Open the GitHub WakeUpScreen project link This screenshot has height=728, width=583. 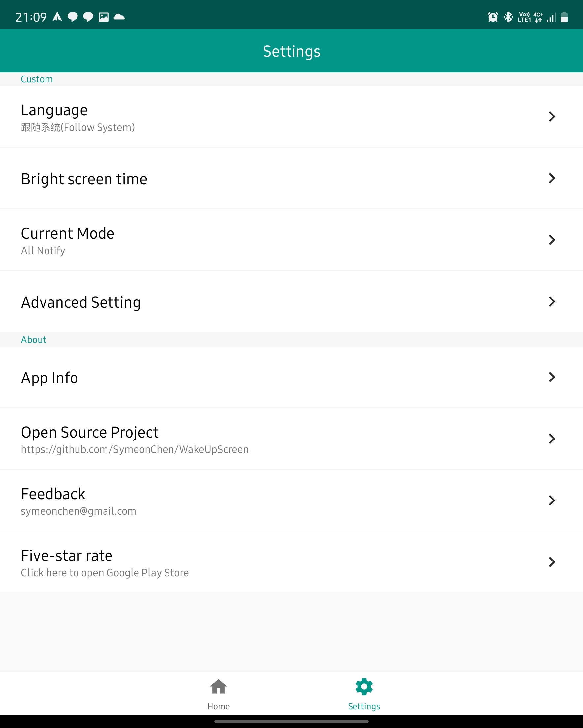tap(291, 439)
